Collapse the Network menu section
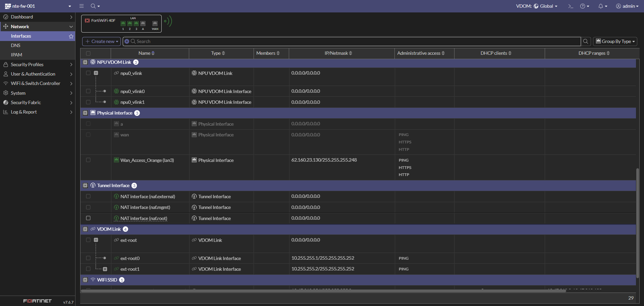Screen dimensions: 644x306 (38, 27)
